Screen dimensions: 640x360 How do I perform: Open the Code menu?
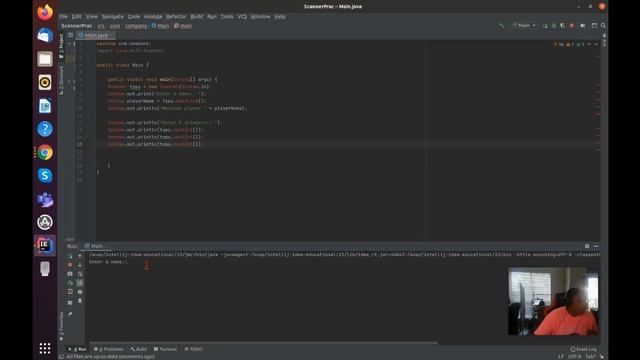click(x=133, y=16)
